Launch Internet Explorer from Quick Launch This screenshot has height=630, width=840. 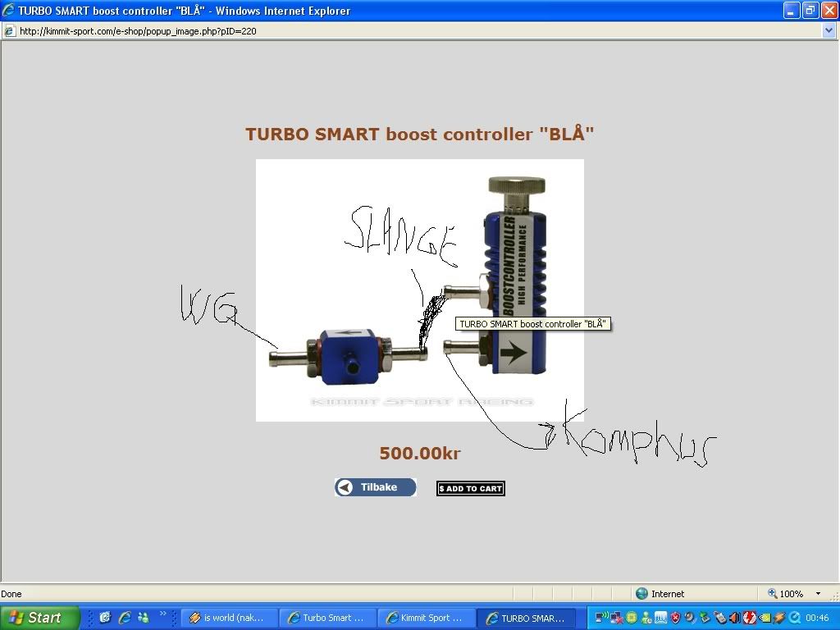[x=125, y=618]
